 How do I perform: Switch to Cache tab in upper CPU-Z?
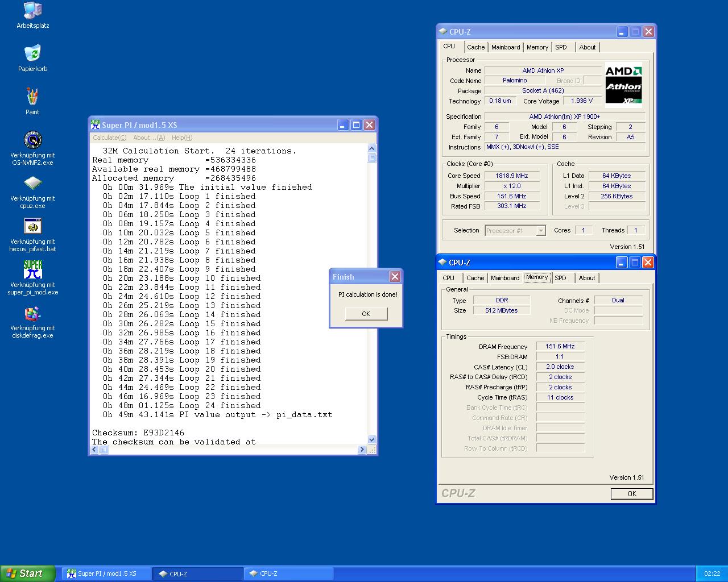pos(476,47)
